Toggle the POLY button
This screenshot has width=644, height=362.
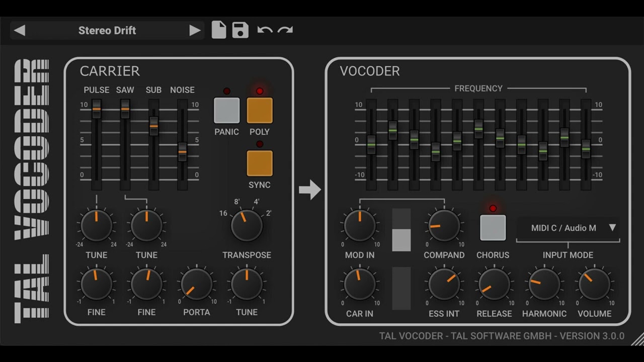(260, 111)
